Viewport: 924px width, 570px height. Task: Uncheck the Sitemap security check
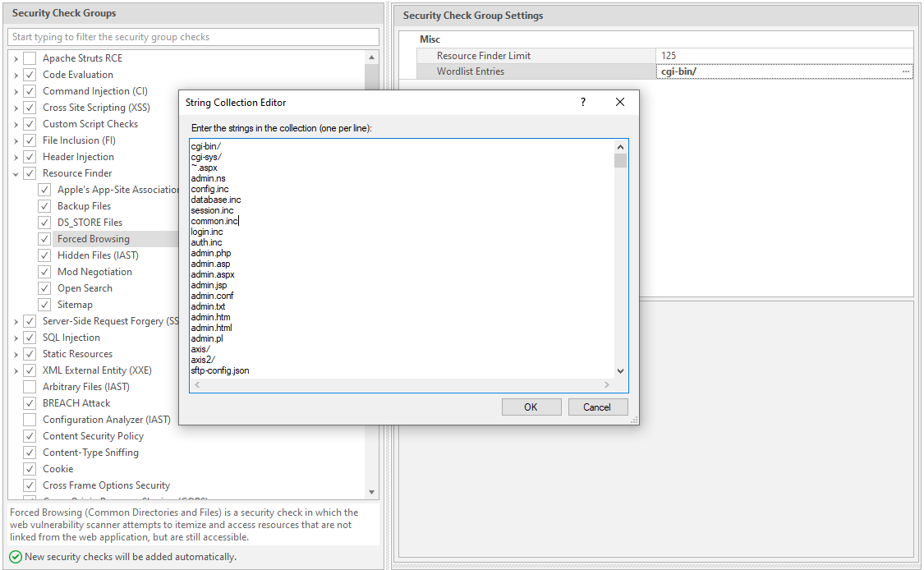(x=44, y=304)
